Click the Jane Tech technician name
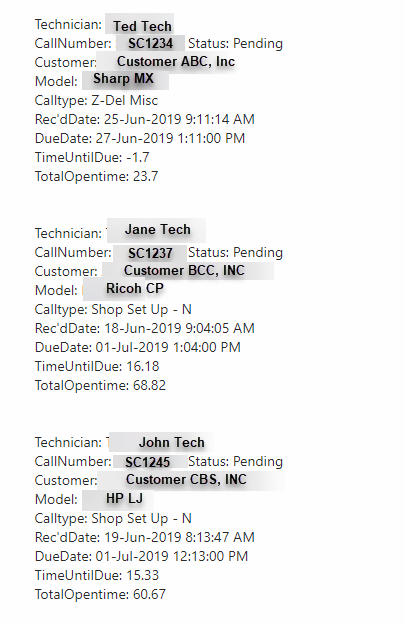 pyautogui.click(x=158, y=230)
